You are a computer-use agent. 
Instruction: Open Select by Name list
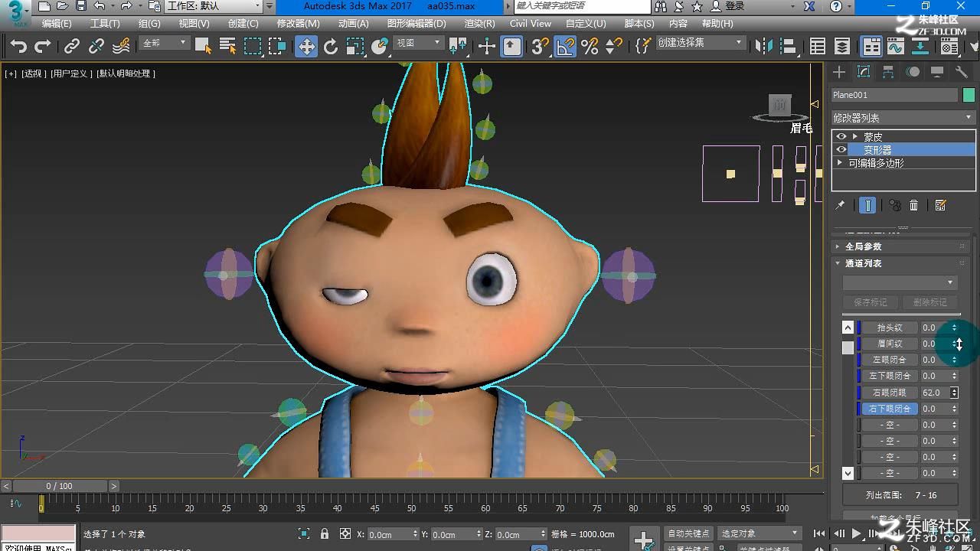(227, 47)
